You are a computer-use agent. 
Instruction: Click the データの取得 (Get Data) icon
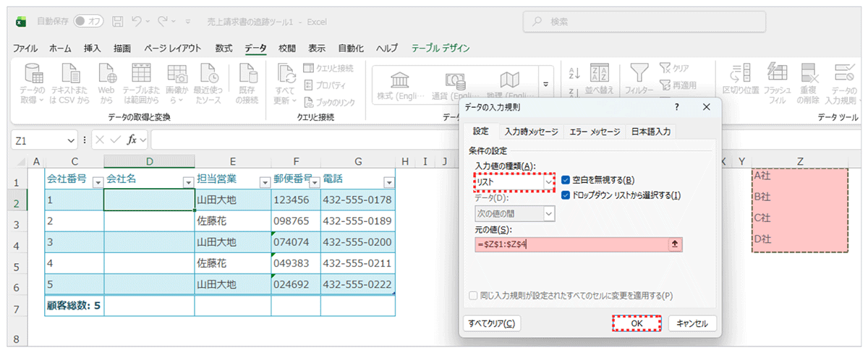(x=32, y=74)
